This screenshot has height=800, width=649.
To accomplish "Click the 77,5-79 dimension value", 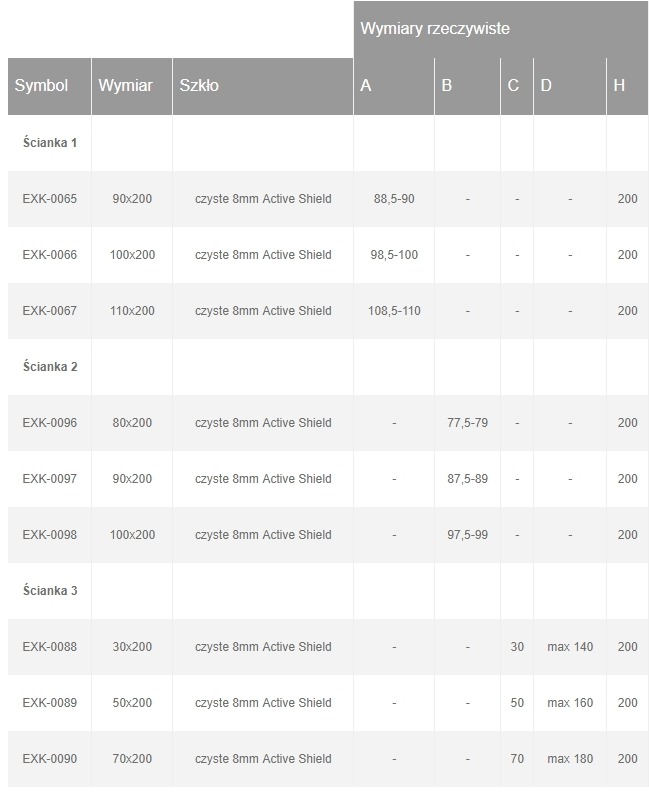I will [x=467, y=423].
